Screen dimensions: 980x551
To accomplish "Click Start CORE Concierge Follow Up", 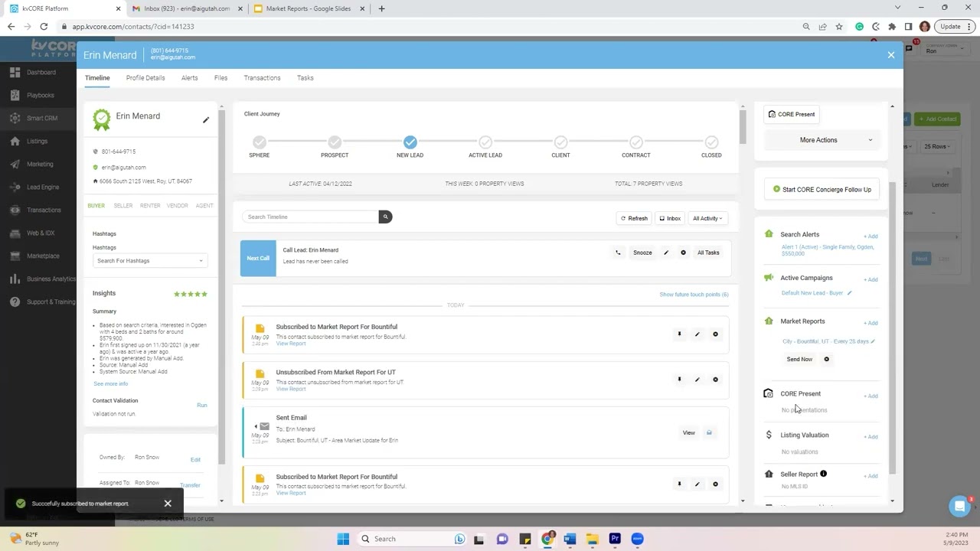I will click(x=822, y=190).
